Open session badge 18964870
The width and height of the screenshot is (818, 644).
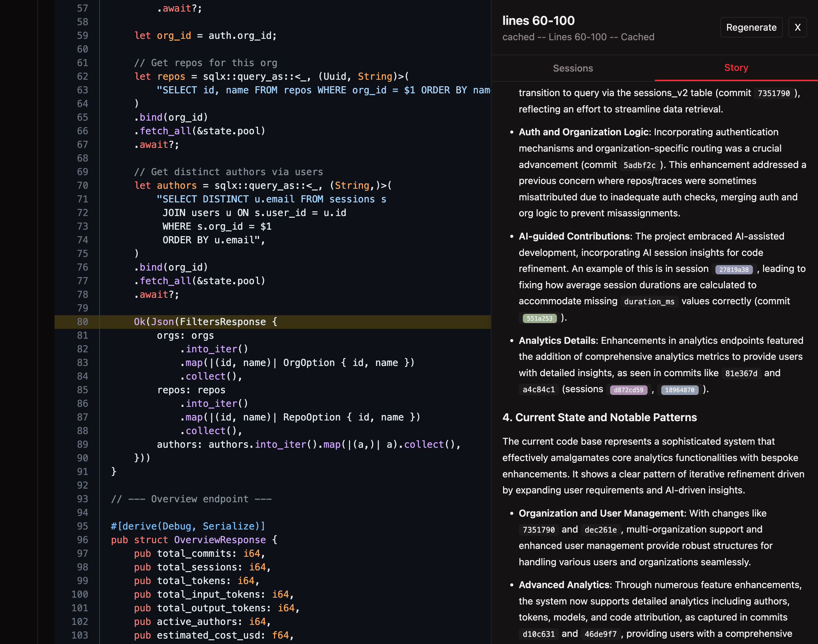click(x=679, y=390)
